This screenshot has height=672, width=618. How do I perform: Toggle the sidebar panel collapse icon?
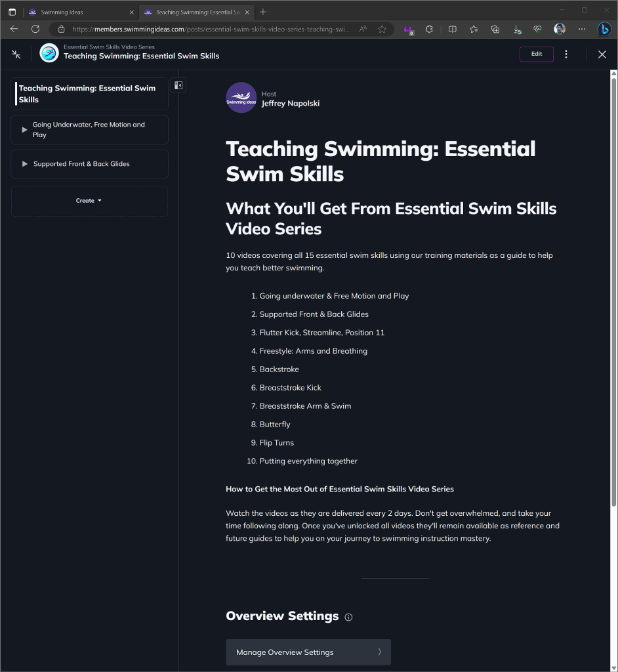coord(178,85)
